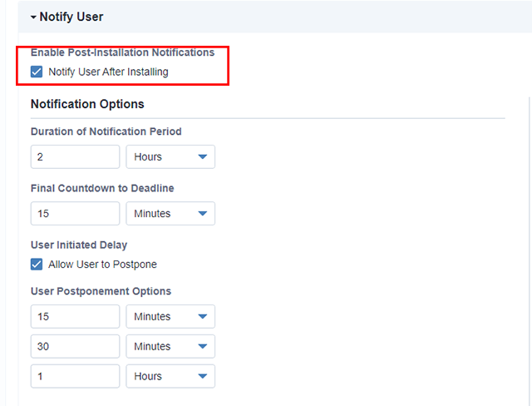Open the Hours dropdown beside postponement value 1
The height and width of the screenshot is (406, 532).
tap(170, 377)
